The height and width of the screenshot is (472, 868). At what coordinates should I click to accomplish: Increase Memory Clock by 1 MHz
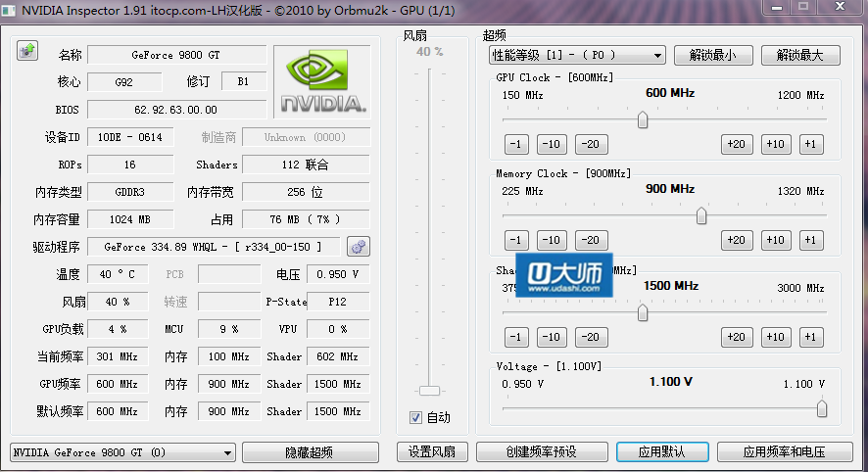coord(811,240)
